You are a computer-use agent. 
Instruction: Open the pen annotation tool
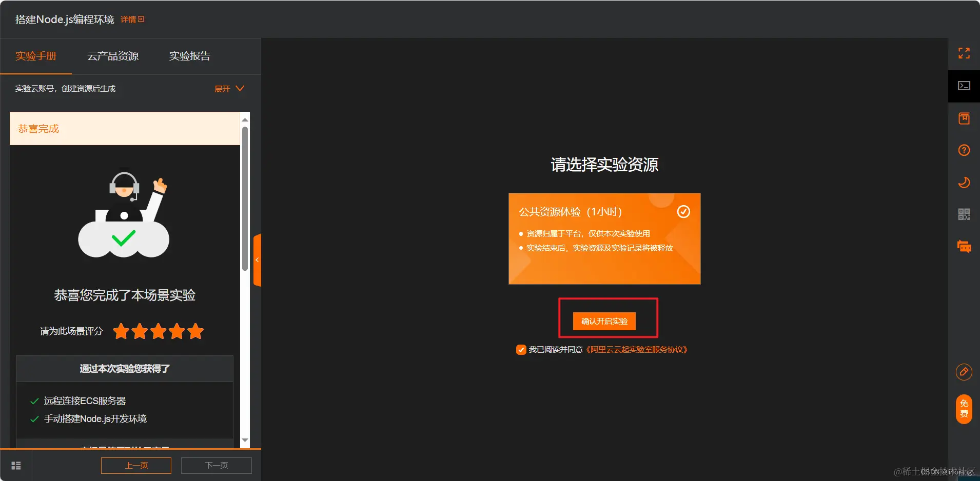tap(965, 372)
